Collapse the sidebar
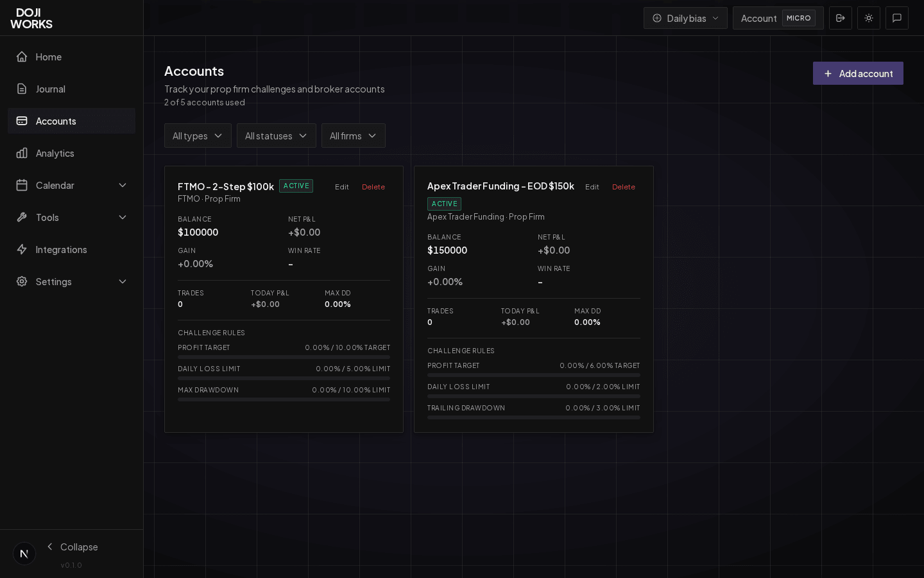Screen dimensions: 924x578 pos(72,547)
